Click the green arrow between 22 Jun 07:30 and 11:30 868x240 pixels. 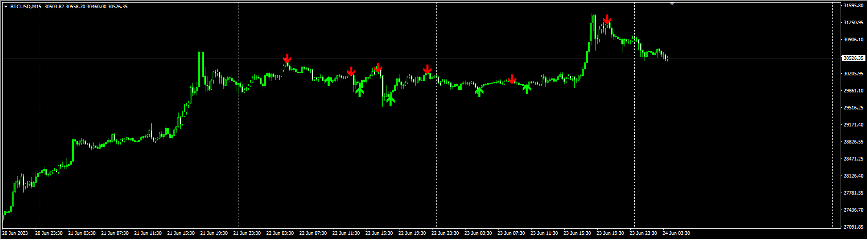tap(328, 81)
